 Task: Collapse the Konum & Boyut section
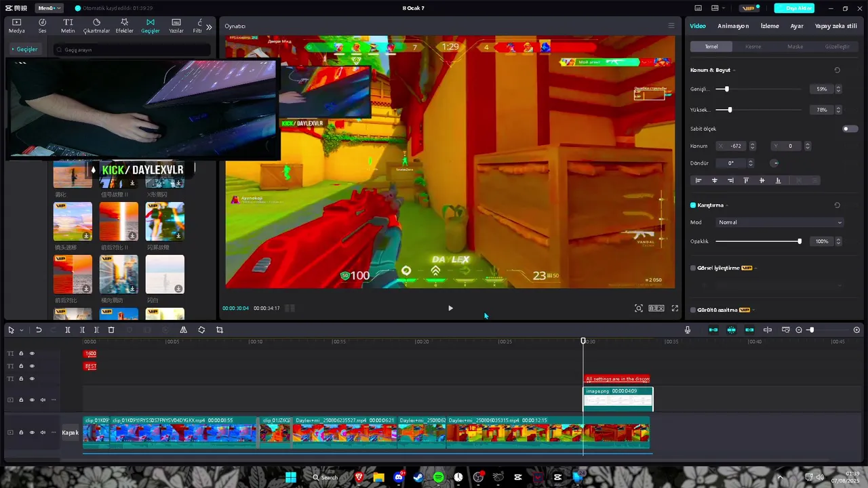734,70
